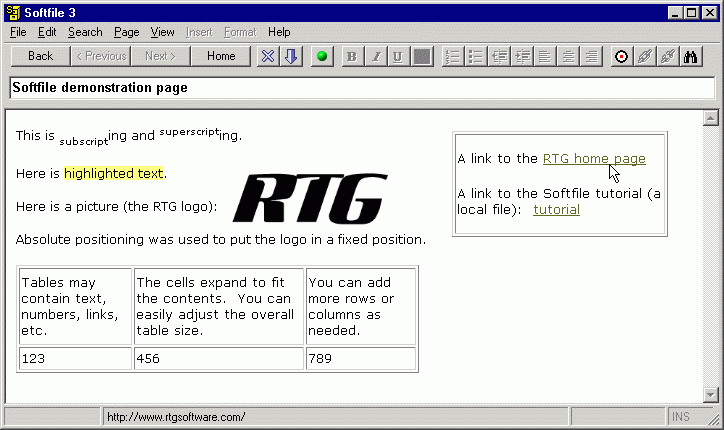
Task: Open the tutorial link
Action: click(556, 210)
